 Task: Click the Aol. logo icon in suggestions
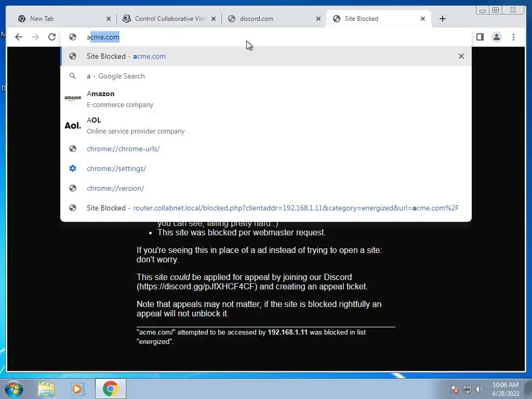coord(73,126)
